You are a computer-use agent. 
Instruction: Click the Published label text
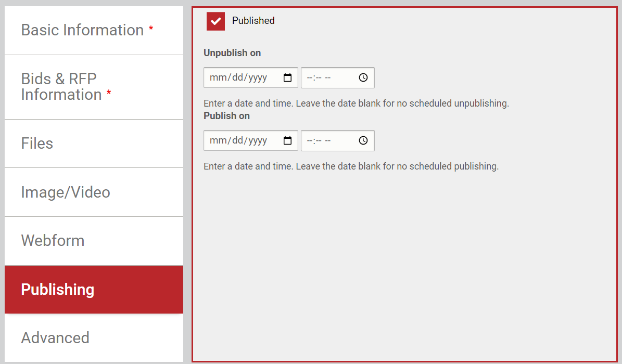[253, 21]
